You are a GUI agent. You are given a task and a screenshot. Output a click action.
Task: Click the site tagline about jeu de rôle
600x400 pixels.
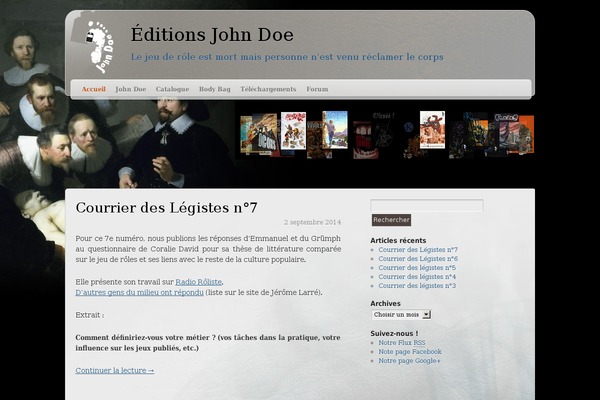coord(287,57)
